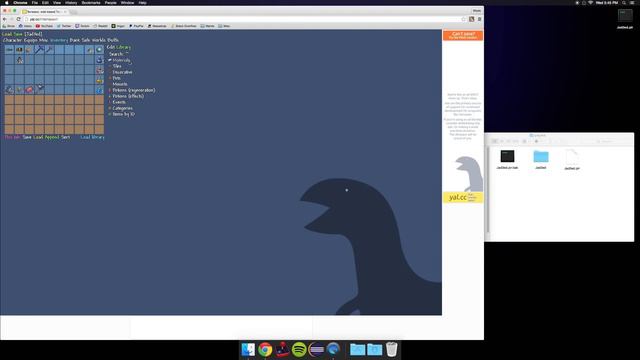
Task: Click the orange Can't save banner
Action: tap(463, 35)
